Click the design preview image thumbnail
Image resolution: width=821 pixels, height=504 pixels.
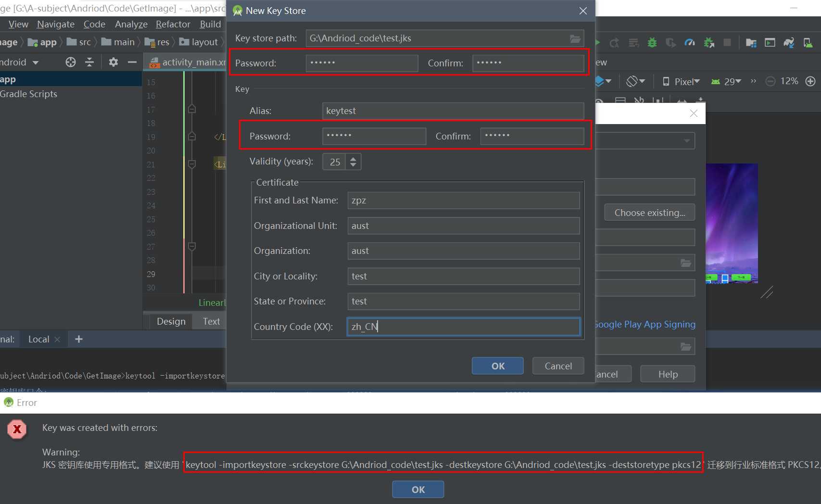click(732, 223)
